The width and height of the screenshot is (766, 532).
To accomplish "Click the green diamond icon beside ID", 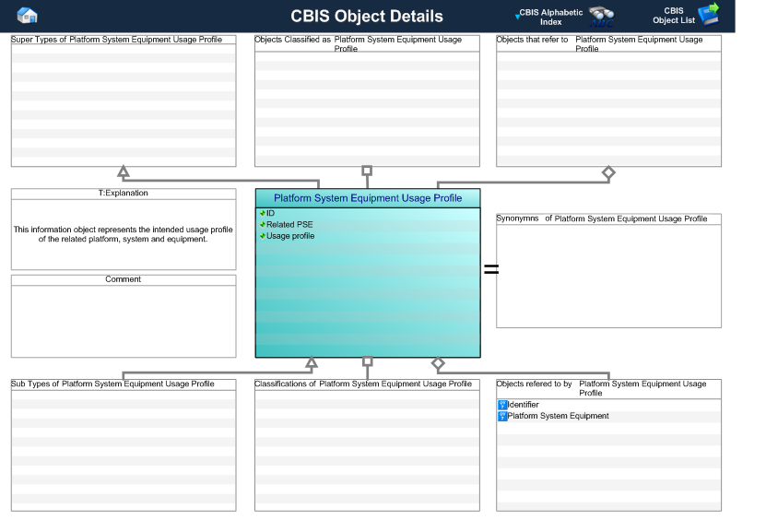I will pos(263,213).
